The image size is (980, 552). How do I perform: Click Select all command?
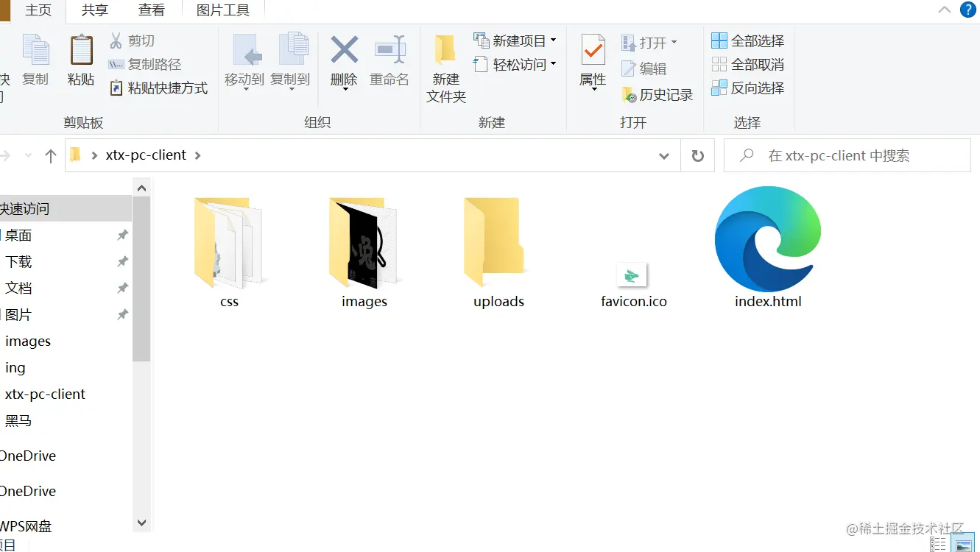click(748, 40)
